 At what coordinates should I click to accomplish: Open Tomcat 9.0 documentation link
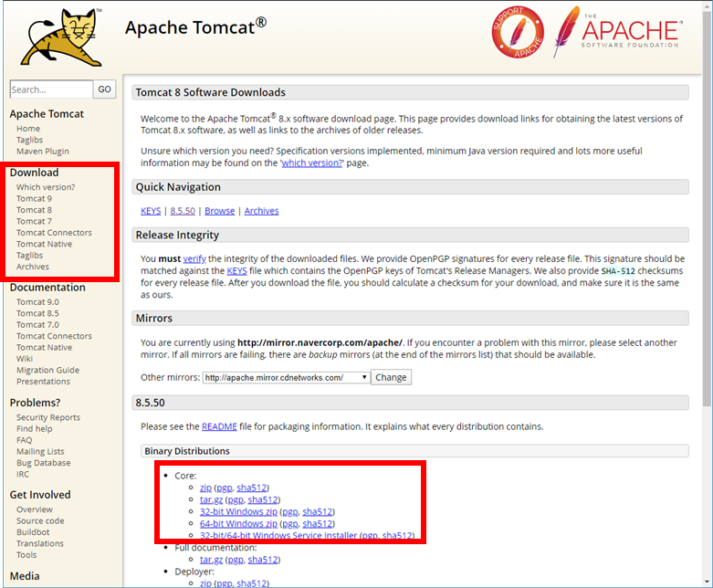coord(37,302)
